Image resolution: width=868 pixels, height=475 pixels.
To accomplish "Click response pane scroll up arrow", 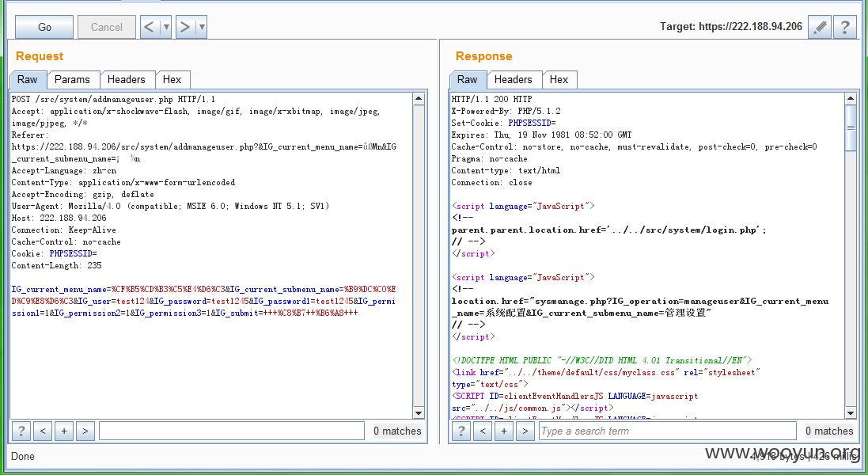I will pyautogui.click(x=851, y=99).
